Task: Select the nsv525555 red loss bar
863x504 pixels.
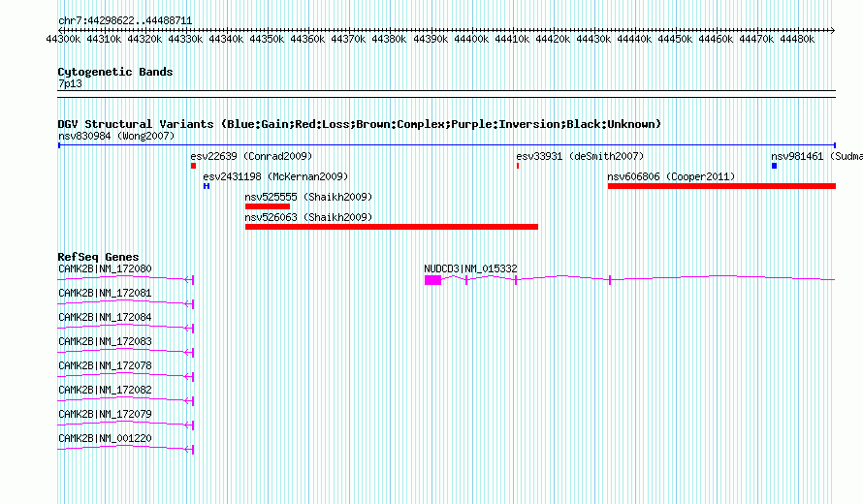Action: (268, 206)
